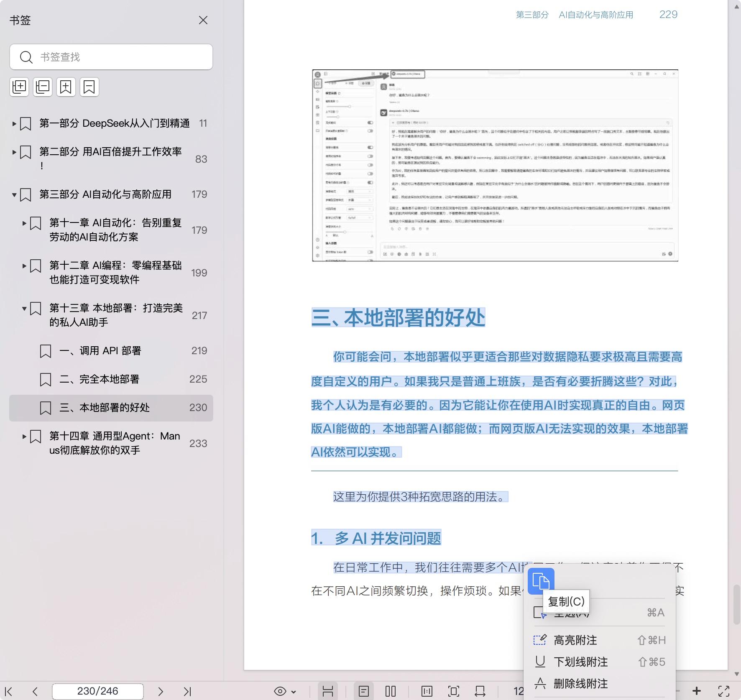Select the remove bookmark icon

coord(89,87)
